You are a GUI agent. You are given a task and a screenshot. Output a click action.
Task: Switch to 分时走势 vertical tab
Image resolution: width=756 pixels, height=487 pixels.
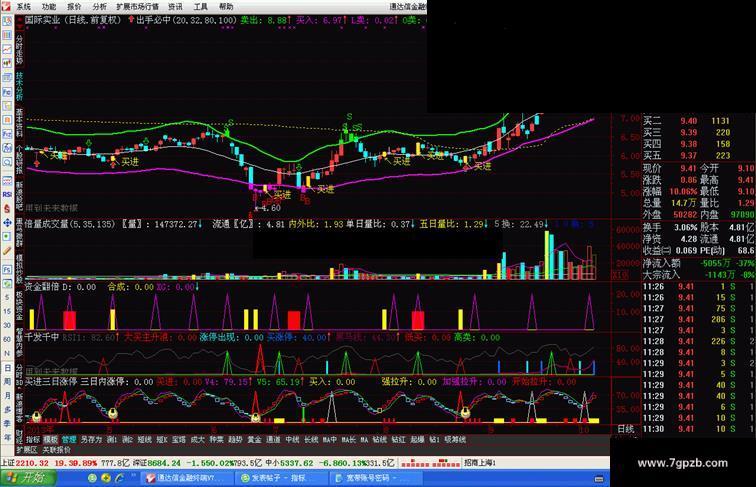(x=19, y=49)
